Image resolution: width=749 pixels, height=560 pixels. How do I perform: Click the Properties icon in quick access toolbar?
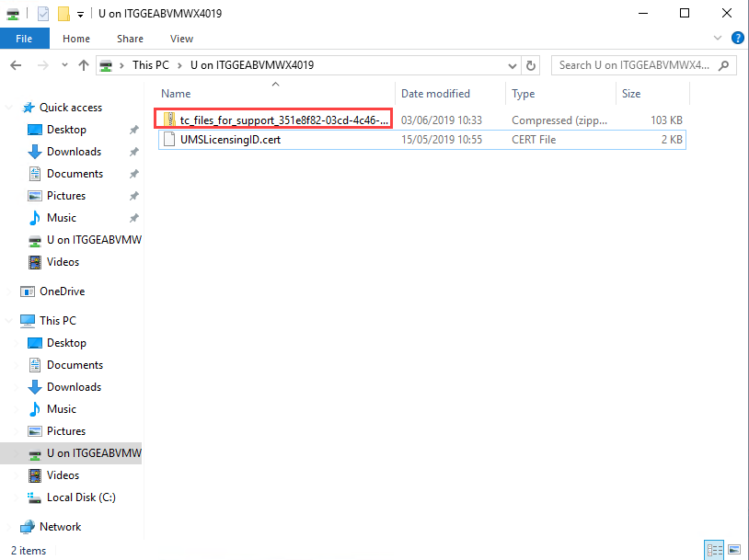pos(42,14)
